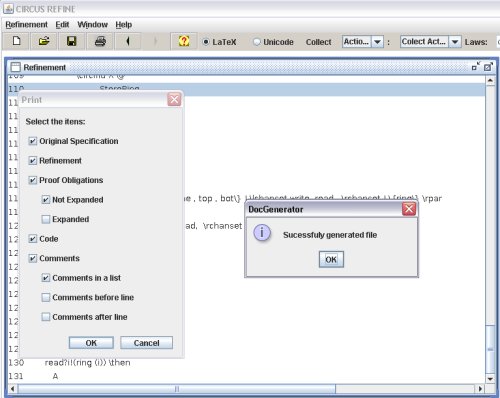The height and width of the screenshot is (398, 500).
Task: Click line number 131
Action: pos(16,376)
